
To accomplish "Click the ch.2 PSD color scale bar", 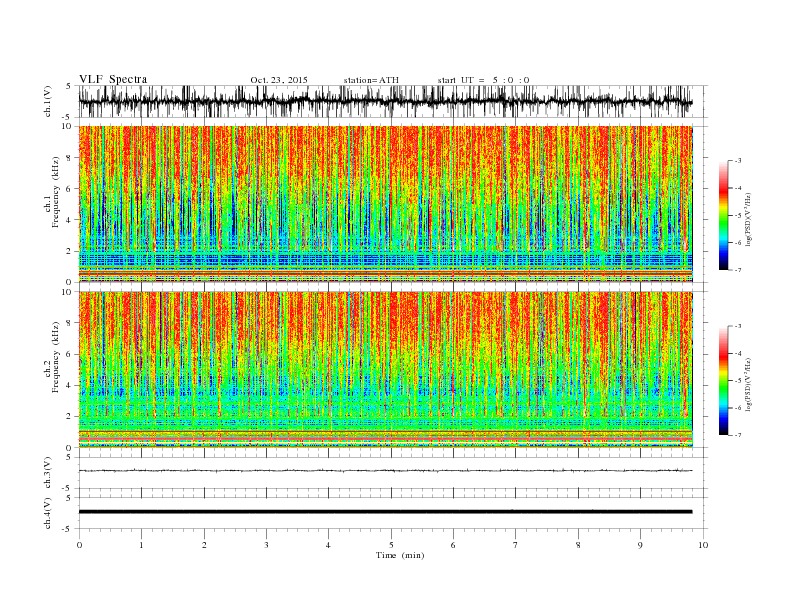I will pos(723,380).
